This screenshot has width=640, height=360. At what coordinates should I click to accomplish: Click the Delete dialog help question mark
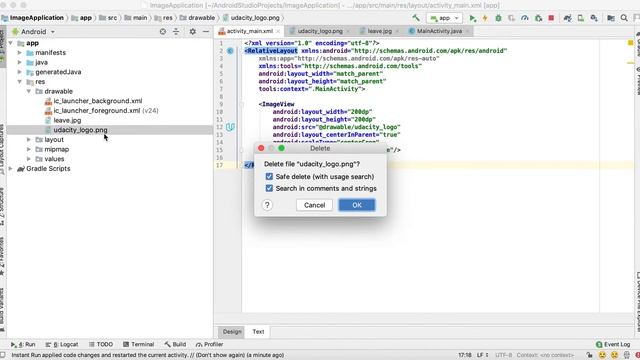[267, 205]
